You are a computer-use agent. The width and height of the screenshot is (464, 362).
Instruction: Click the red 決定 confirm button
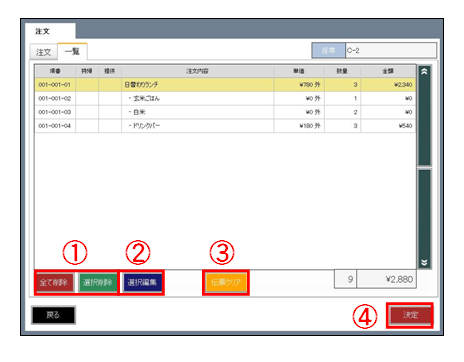[x=410, y=315]
